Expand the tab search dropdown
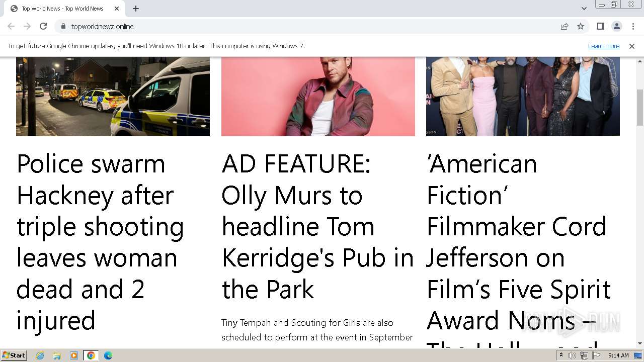Screen dimensions: 644x362 [x=584, y=9]
